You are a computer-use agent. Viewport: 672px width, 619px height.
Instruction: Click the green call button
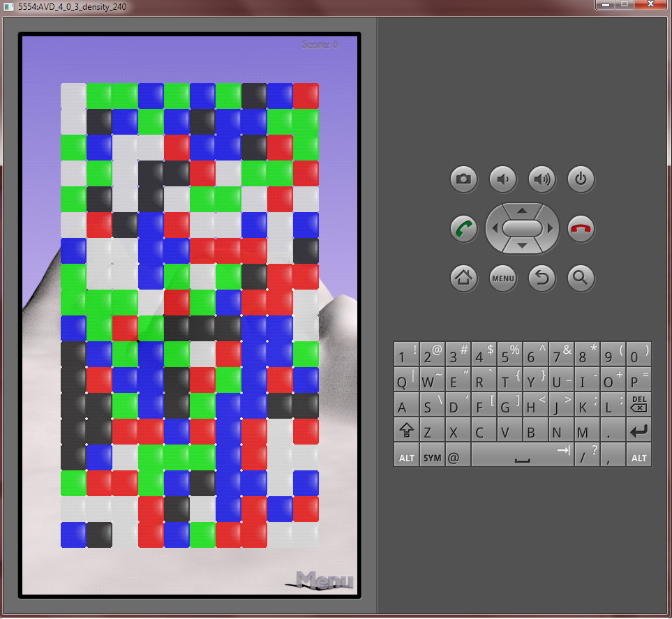coord(463,228)
